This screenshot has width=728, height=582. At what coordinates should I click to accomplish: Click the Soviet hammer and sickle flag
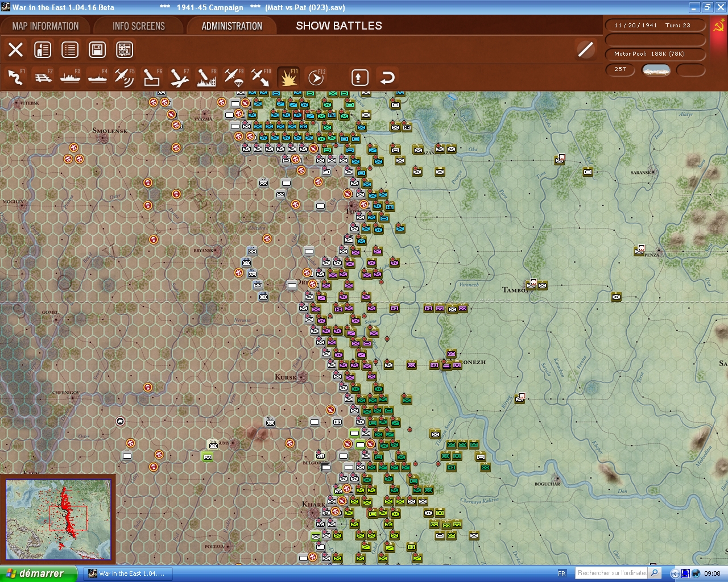719,27
